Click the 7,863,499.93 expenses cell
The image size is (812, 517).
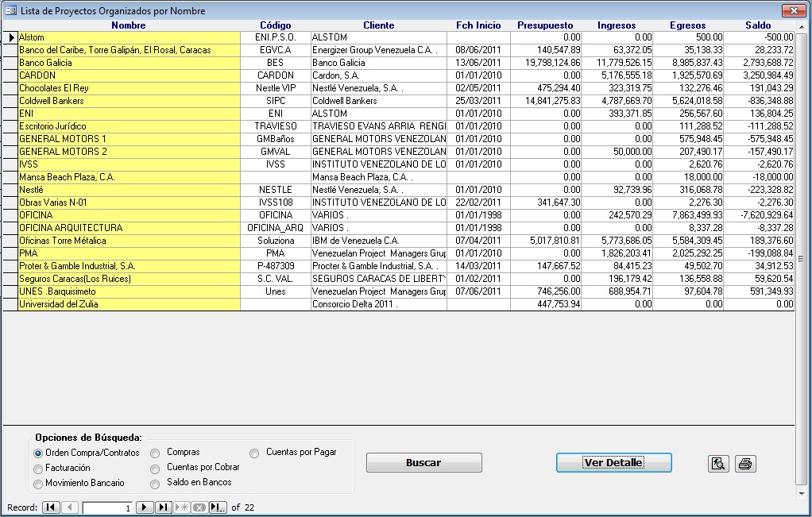(x=688, y=215)
